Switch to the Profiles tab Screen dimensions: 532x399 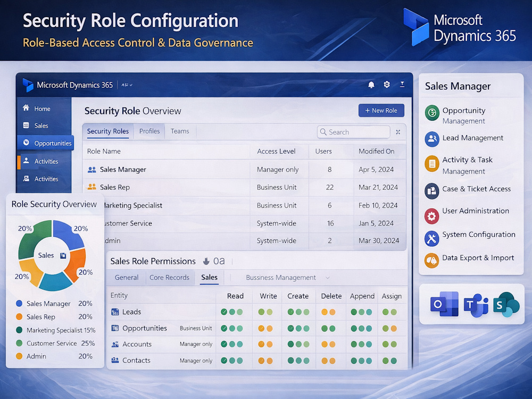click(149, 131)
